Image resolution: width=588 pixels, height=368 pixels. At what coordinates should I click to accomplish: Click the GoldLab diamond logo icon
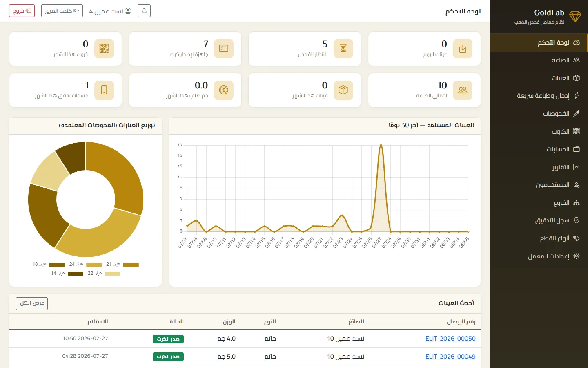point(575,17)
